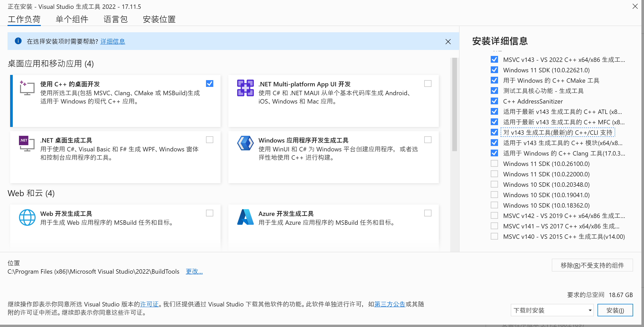Click the blue info icon in the help banner
The height and width of the screenshot is (327, 644).
tap(18, 41)
